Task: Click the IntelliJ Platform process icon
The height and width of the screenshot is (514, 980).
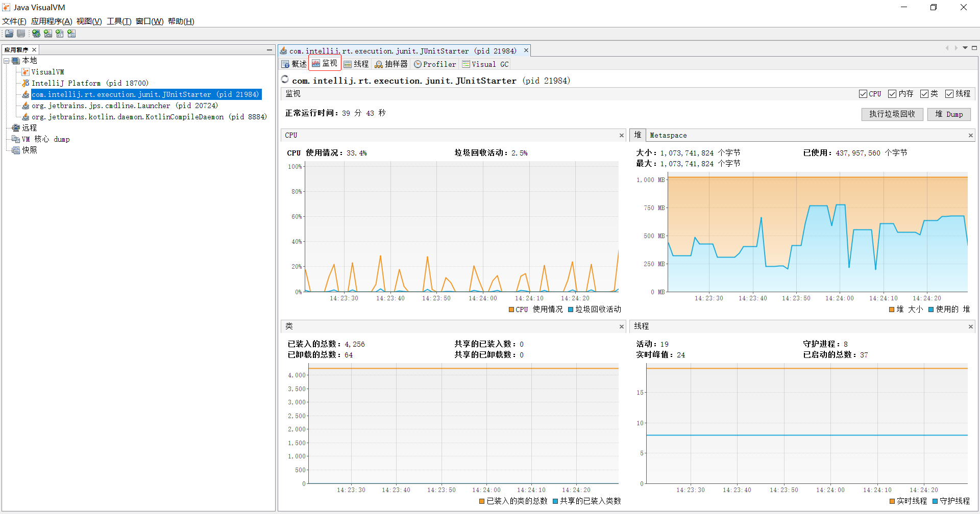Action: pyautogui.click(x=26, y=83)
